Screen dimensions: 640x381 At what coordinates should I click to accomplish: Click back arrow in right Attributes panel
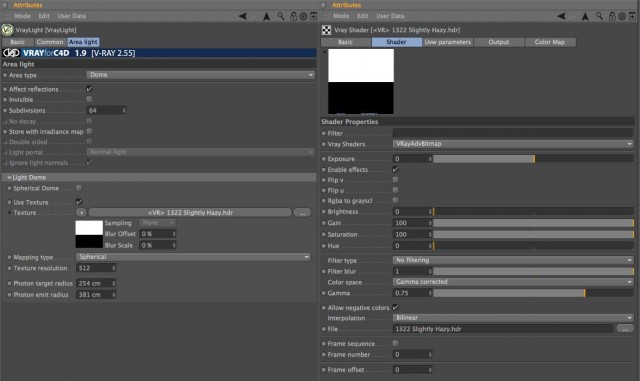click(x=562, y=16)
